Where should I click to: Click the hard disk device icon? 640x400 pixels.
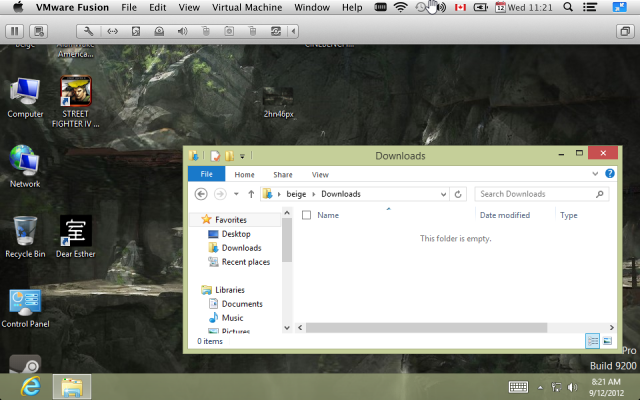click(x=136, y=31)
